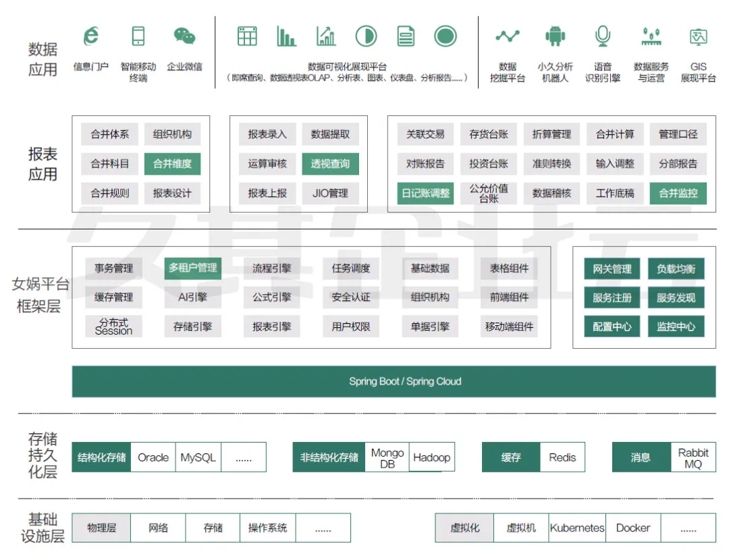The height and width of the screenshot is (560, 729).
Task: Click the 数据挖掘平台 line chart icon
Action: [x=508, y=36]
